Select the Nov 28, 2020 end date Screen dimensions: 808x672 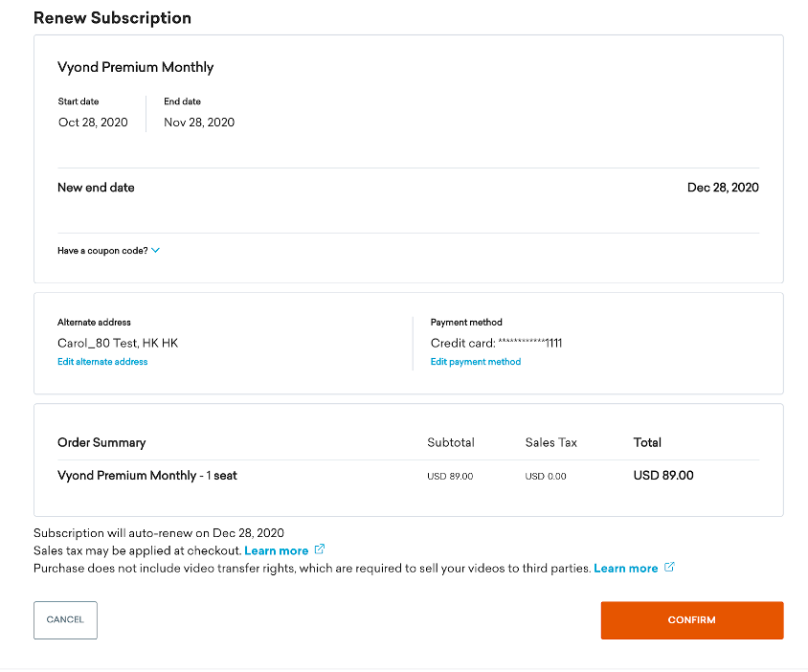(199, 123)
